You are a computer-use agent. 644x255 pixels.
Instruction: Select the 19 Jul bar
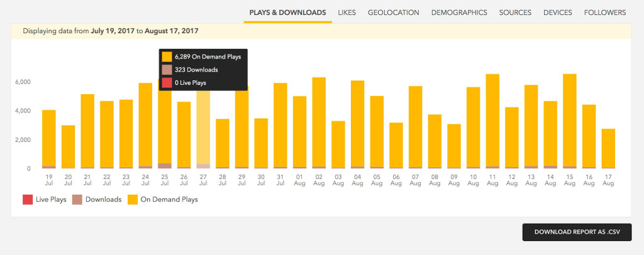coord(49,138)
